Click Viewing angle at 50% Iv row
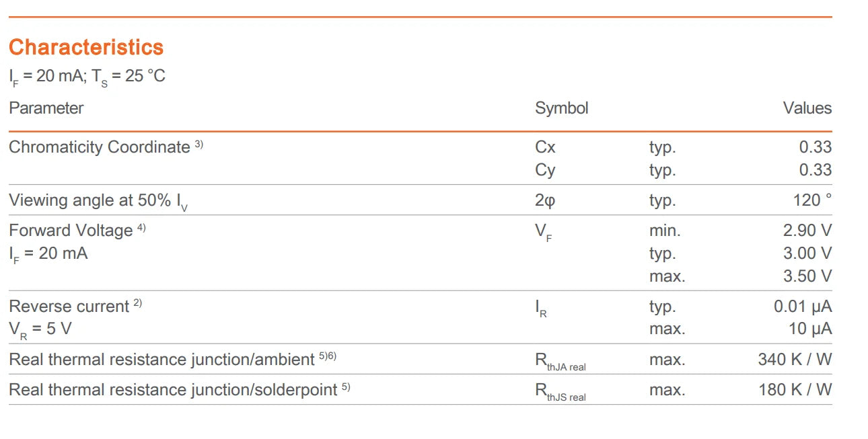868x439 pixels. coord(421,200)
